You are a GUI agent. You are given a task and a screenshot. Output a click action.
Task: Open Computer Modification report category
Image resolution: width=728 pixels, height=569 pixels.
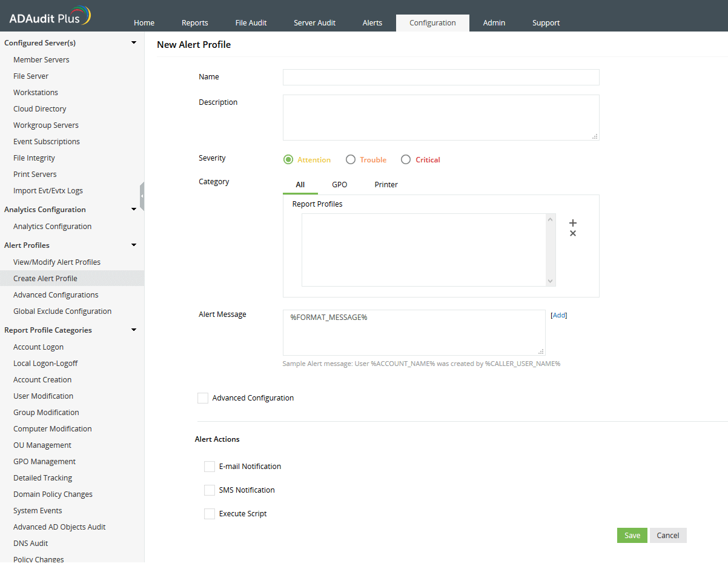(53, 429)
